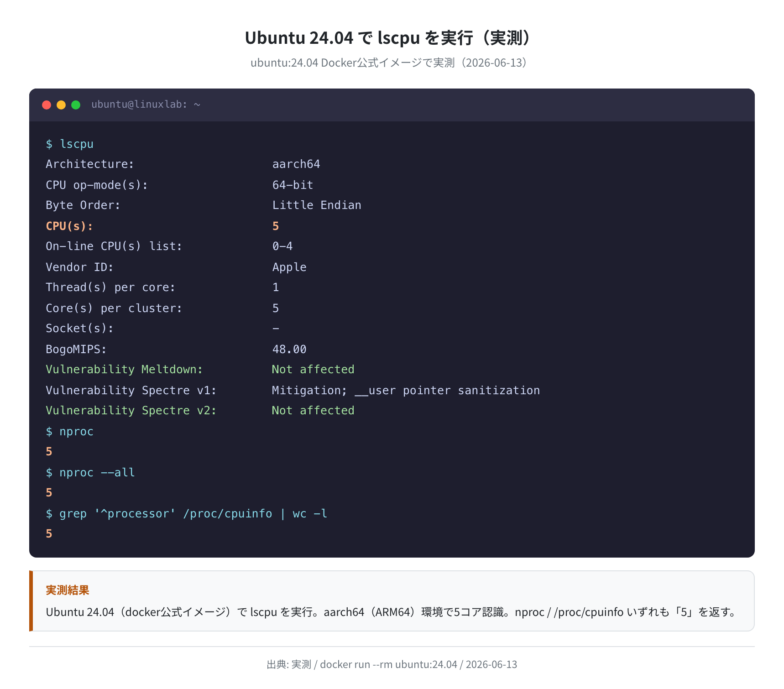Click the highlighted 'CPU(s):' label
Viewport: 784px width, 689px height.
tap(69, 226)
